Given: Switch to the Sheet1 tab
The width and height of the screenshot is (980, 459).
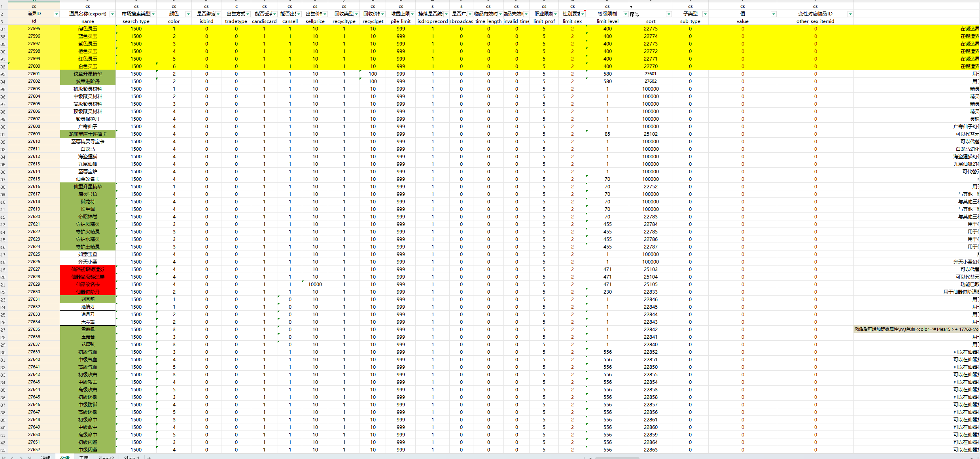Looking at the screenshot, I should 131,457.
